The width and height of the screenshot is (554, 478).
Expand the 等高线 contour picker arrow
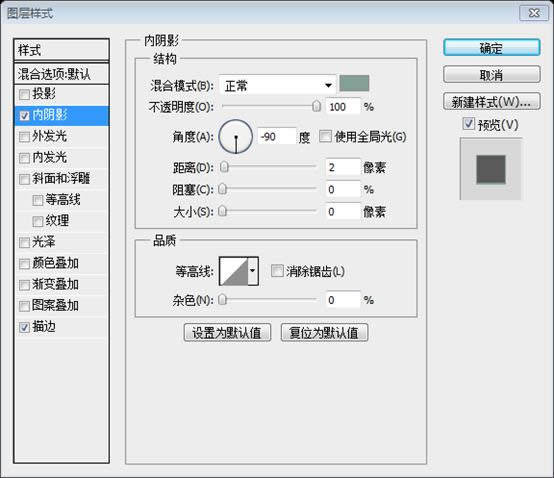click(253, 271)
